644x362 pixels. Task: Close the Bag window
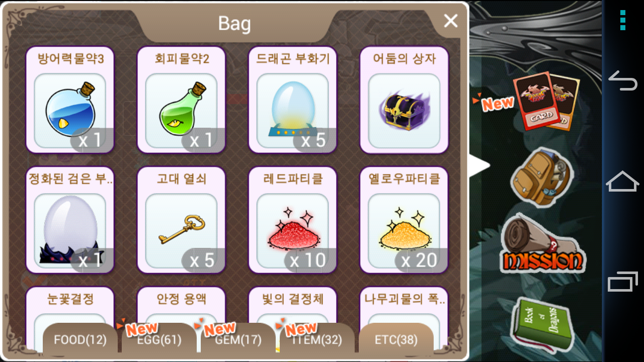click(x=451, y=21)
